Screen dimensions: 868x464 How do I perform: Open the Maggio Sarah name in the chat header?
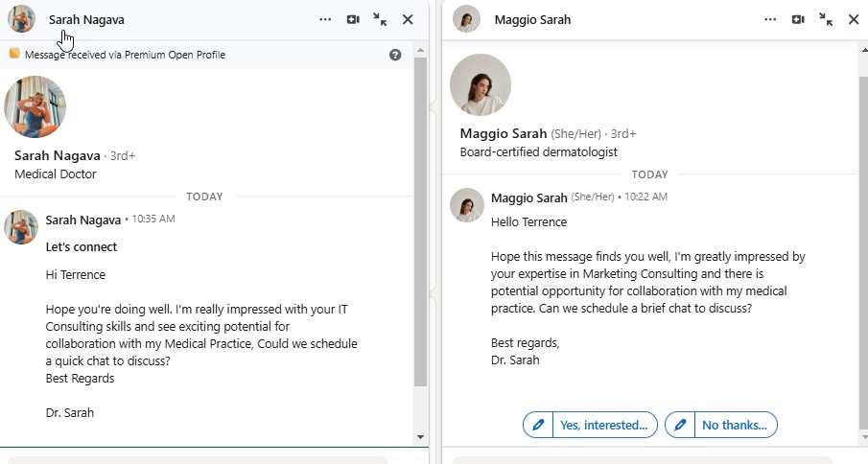point(532,20)
